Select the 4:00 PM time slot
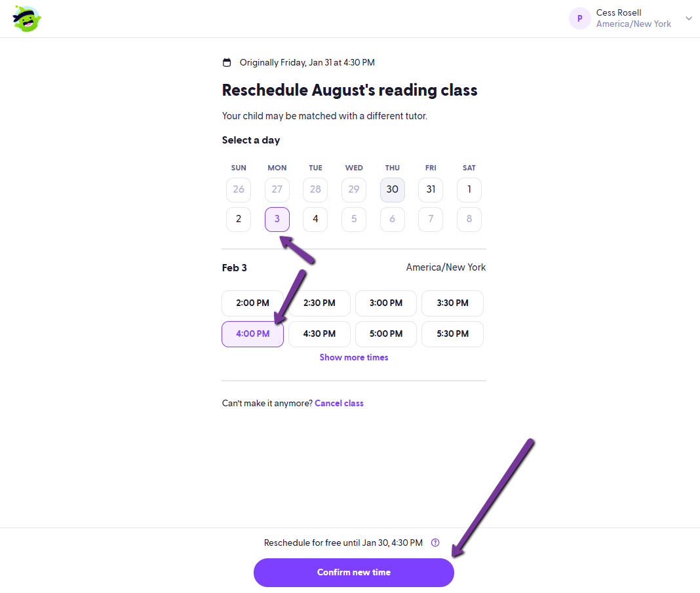700x593 pixels. (253, 334)
